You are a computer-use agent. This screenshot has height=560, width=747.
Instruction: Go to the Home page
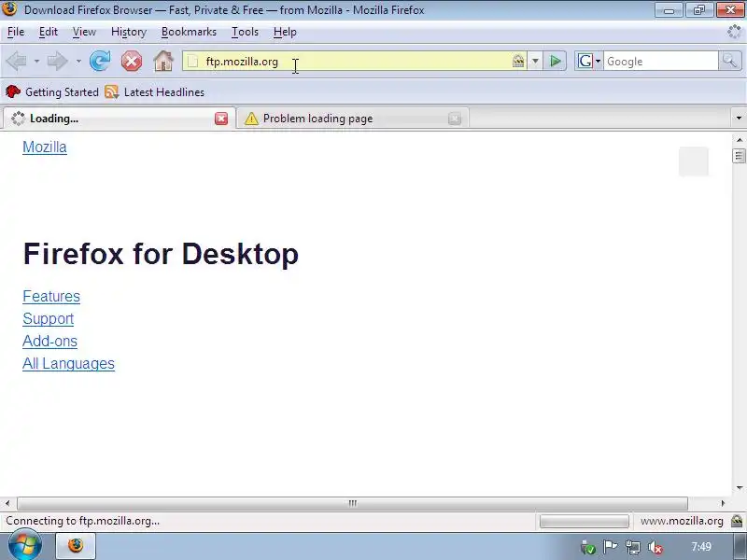163,61
